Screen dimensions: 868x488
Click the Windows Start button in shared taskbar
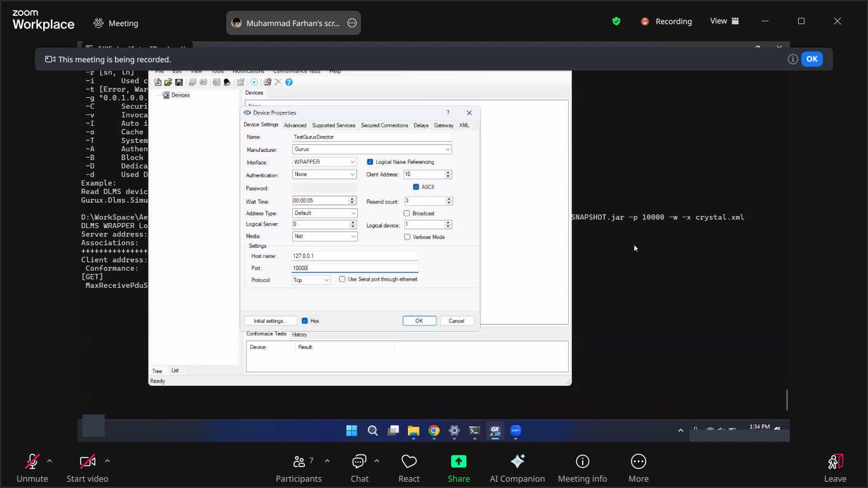click(x=351, y=431)
